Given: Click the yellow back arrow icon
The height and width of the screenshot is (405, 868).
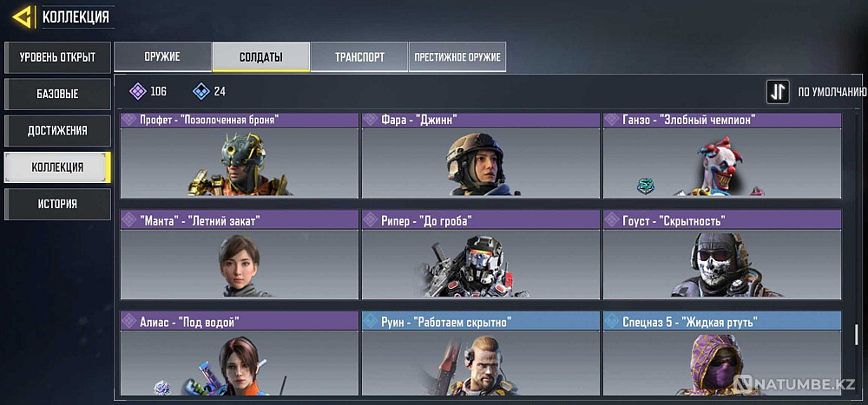Looking at the screenshot, I should (x=21, y=17).
